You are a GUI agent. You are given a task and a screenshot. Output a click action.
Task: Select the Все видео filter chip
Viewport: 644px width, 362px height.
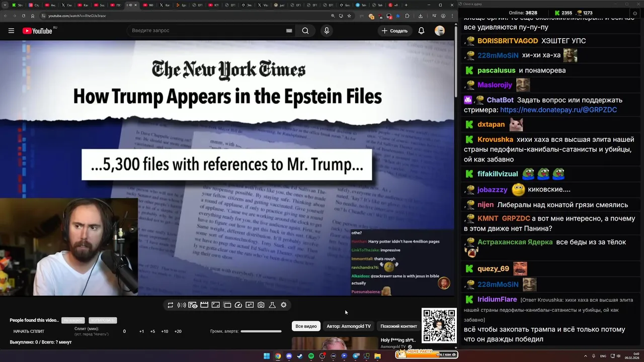tap(306, 326)
